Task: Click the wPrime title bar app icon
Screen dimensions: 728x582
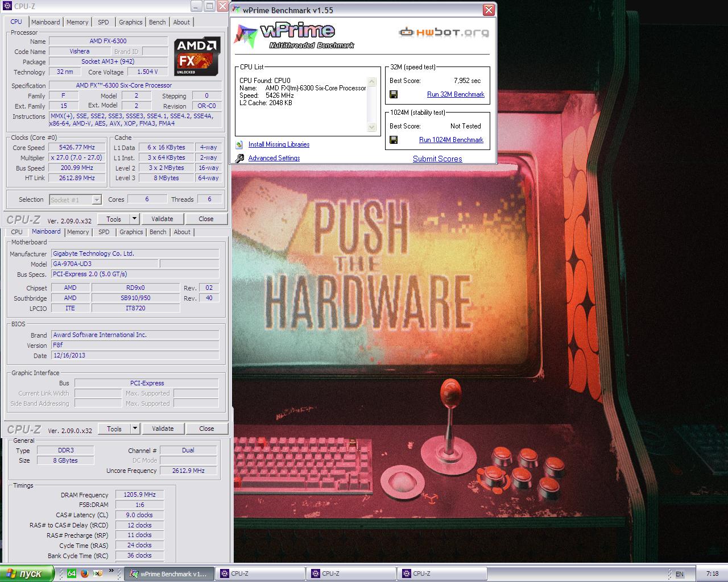Action: (x=236, y=10)
